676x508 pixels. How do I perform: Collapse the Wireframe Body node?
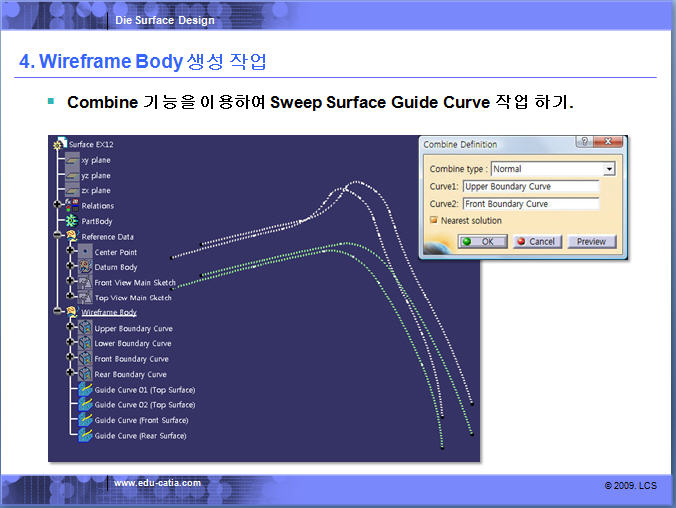[57, 313]
